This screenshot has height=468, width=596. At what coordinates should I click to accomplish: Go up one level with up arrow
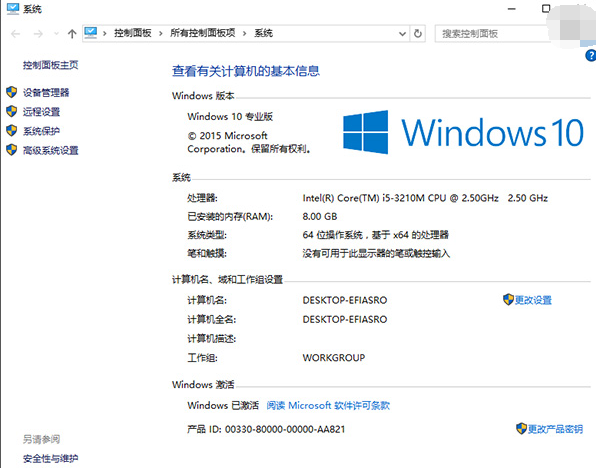pos(72,34)
